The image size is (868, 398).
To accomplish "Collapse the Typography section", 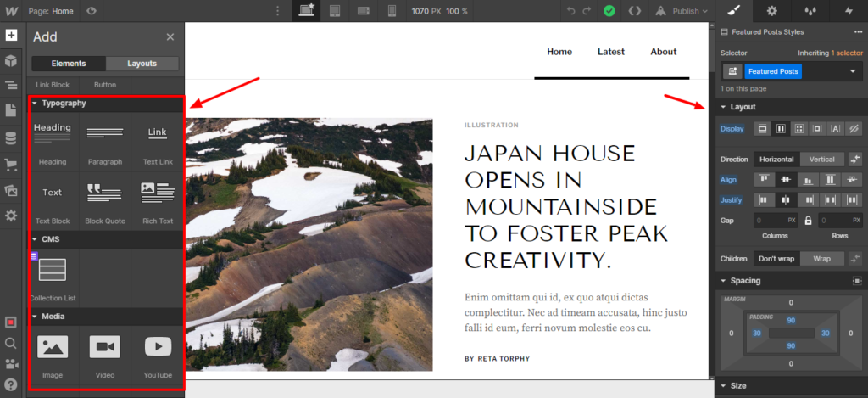I will click(35, 104).
